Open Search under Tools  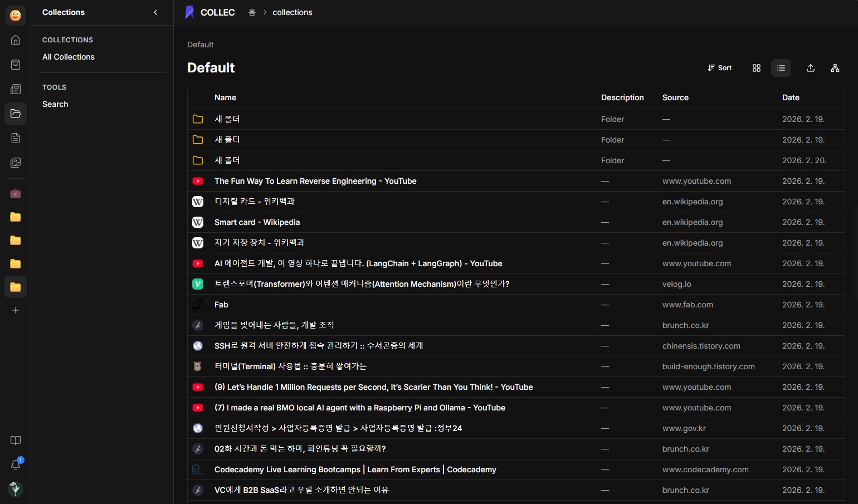(55, 104)
